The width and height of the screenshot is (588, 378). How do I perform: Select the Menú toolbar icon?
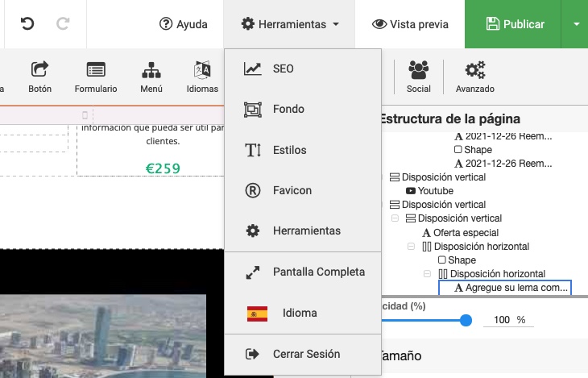click(x=151, y=77)
